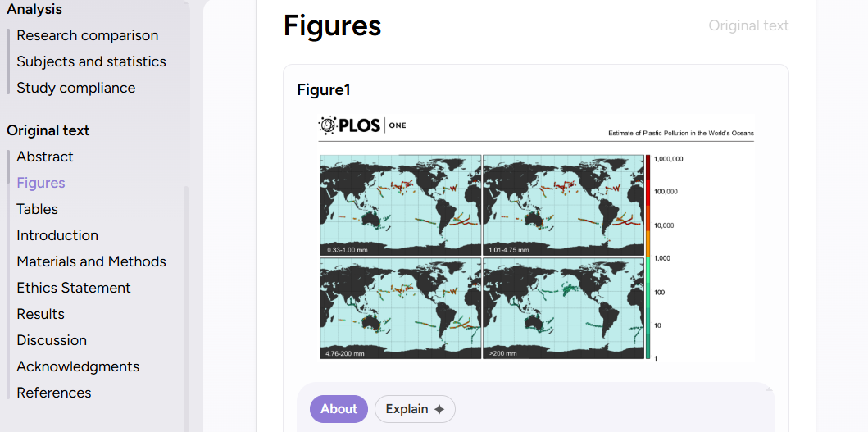Viewport: 868px width, 432px height.
Task: Open the Discussion section
Action: [52, 340]
